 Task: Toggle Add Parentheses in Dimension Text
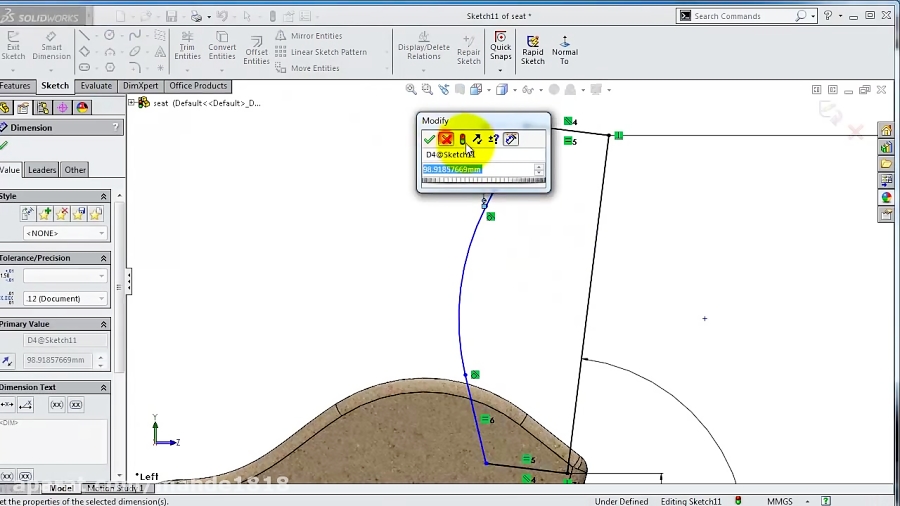point(56,404)
